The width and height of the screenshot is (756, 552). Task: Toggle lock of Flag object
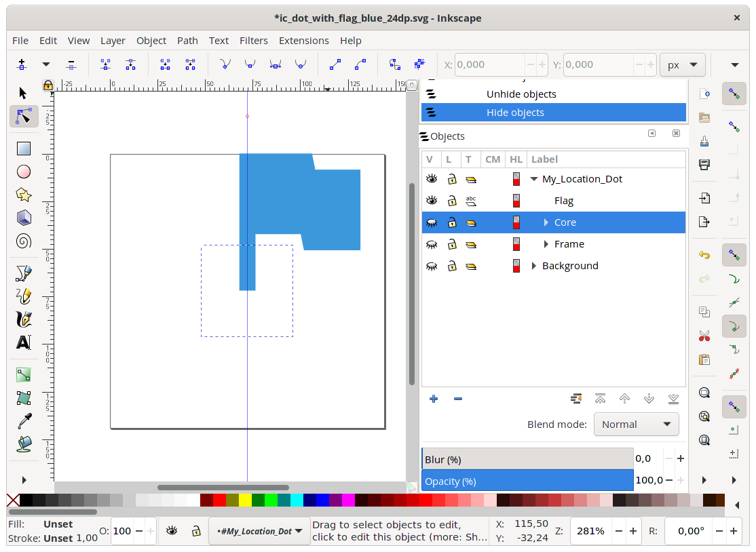(x=452, y=200)
